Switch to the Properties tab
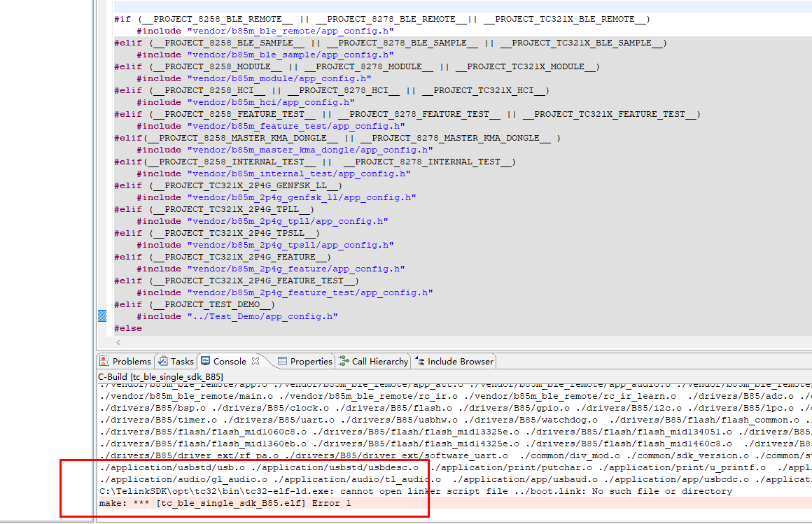Image resolution: width=812 pixels, height=524 pixels. [305, 361]
